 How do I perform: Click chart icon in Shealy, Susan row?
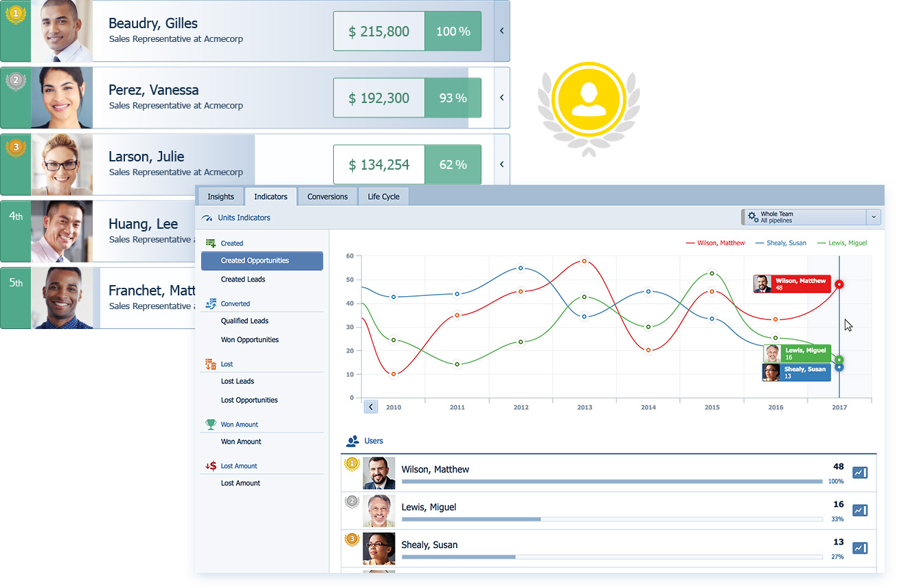pos(859,547)
